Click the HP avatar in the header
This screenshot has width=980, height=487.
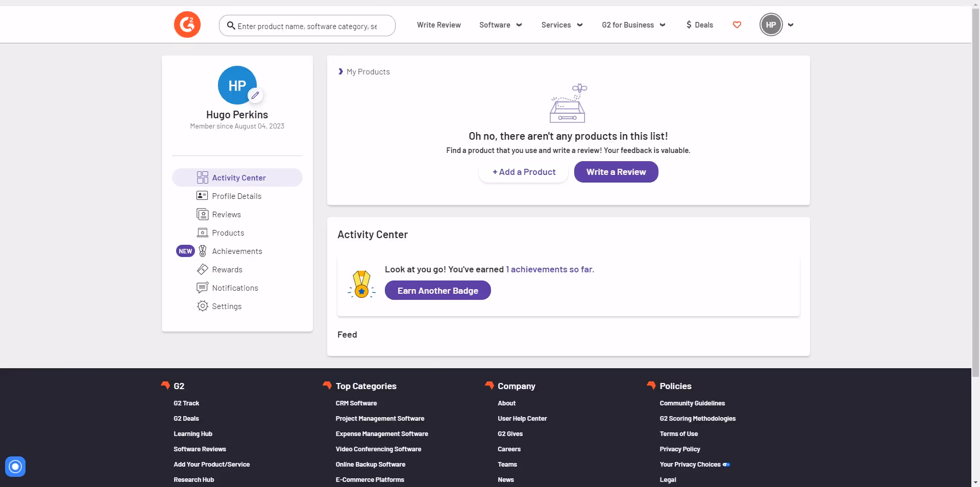(771, 24)
